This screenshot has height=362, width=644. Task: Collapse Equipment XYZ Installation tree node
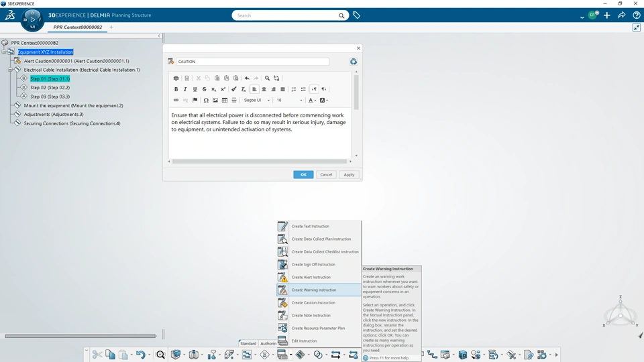(x=4, y=52)
